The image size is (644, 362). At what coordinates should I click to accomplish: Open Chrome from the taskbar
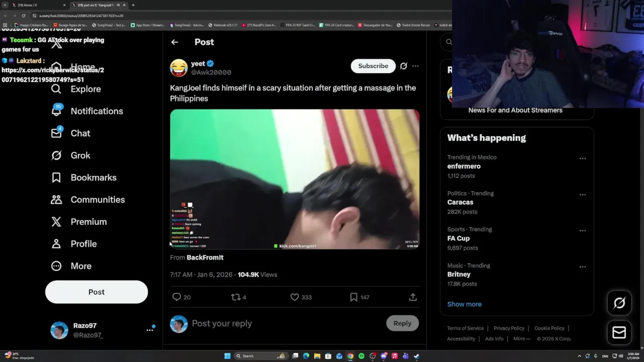[x=350, y=356]
